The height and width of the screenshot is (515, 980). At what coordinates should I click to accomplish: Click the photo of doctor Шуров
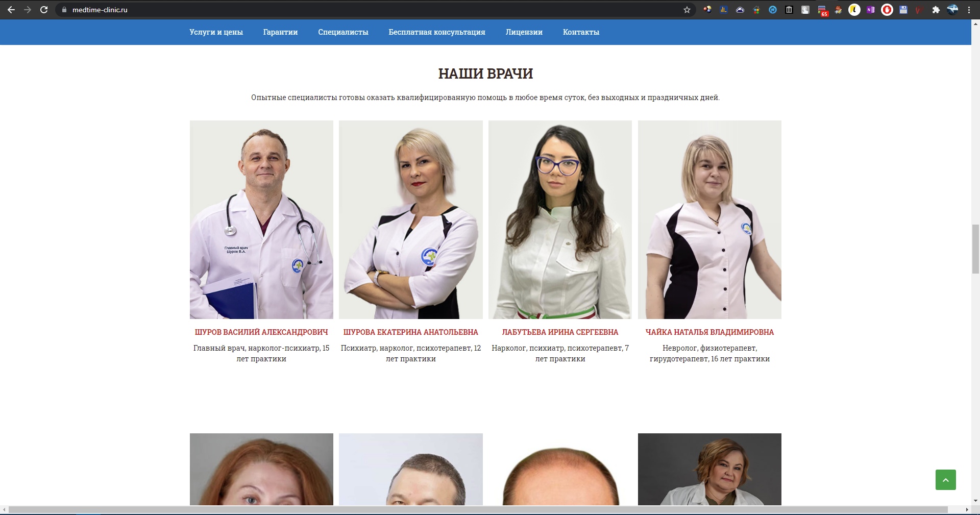(x=261, y=219)
